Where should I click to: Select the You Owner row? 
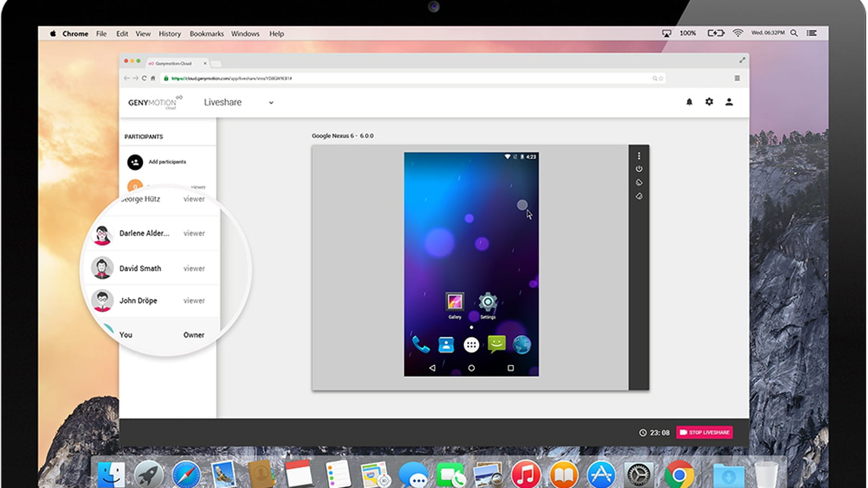pyautogui.click(x=157, y=335)
